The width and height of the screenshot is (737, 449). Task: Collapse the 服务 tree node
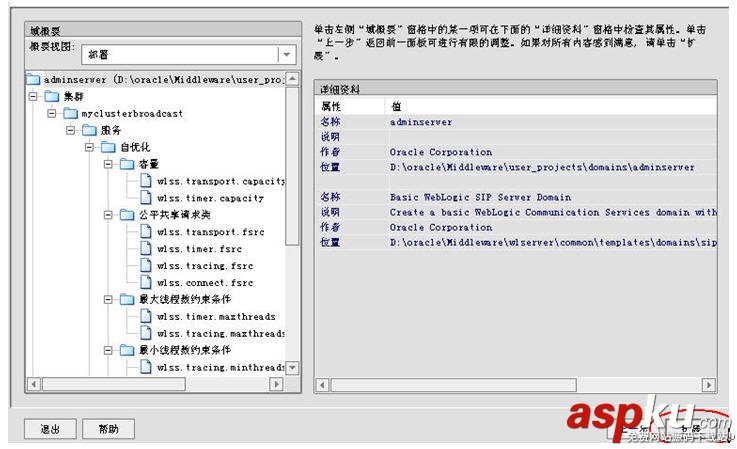click(x=71, y=130)
